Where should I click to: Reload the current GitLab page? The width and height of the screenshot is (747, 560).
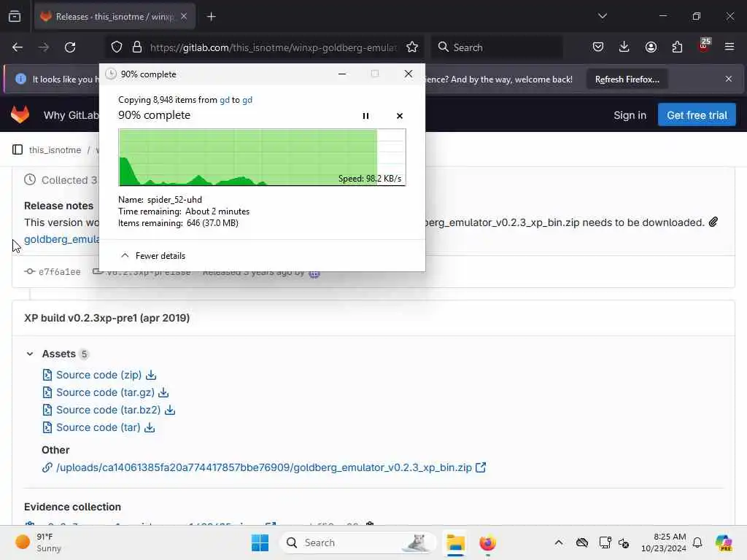point(70,47)
